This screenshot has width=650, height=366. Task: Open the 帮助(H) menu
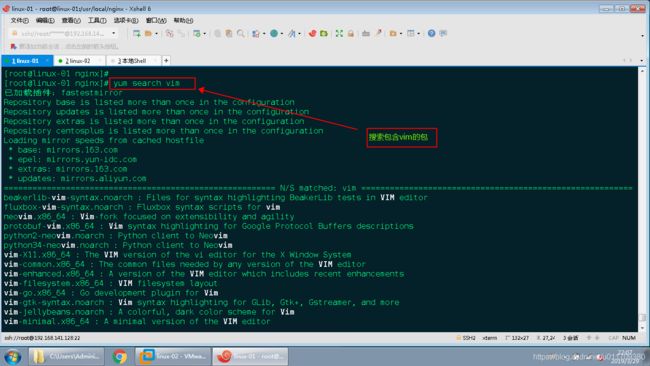tap(183, 20)
